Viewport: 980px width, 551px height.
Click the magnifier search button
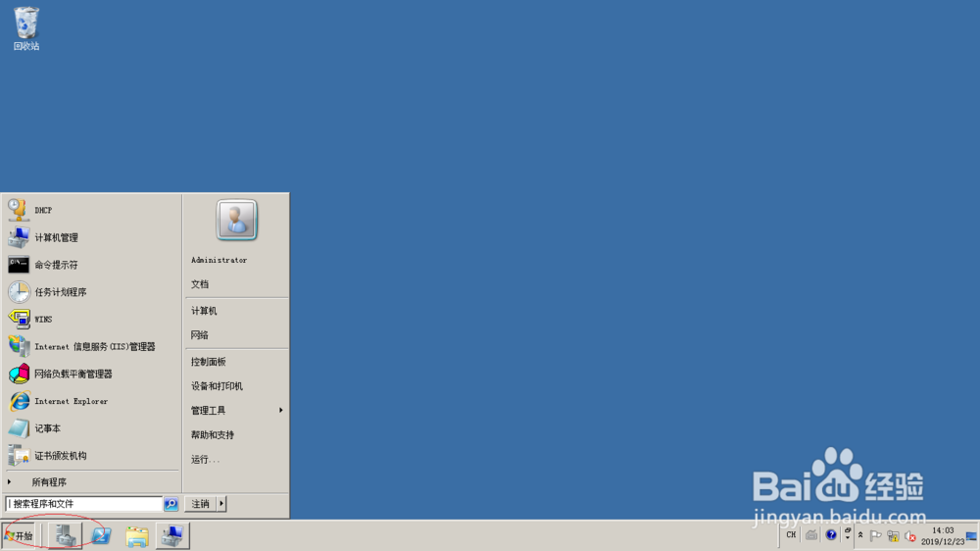click(x=171, y=504)
